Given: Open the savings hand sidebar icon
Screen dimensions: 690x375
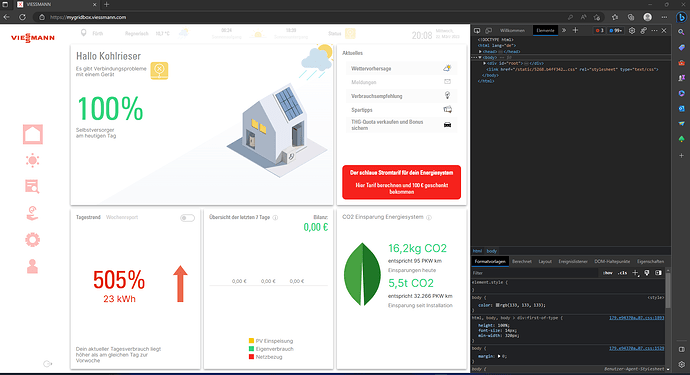Looking at the screenshot, I should (33, 213).
